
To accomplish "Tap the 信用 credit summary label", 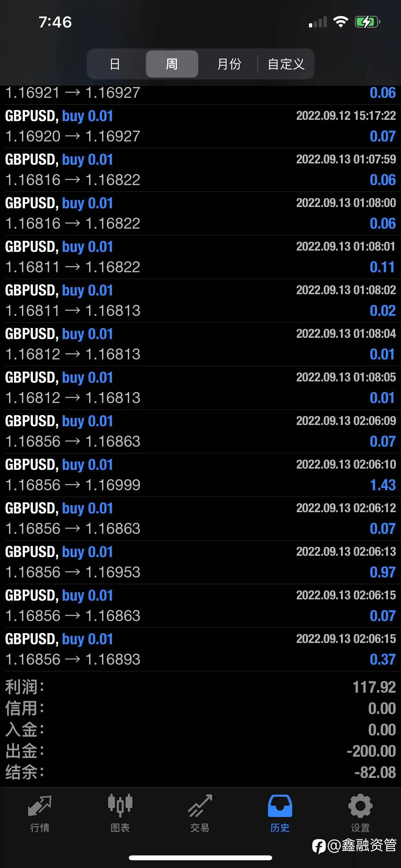I will point(25,708).
